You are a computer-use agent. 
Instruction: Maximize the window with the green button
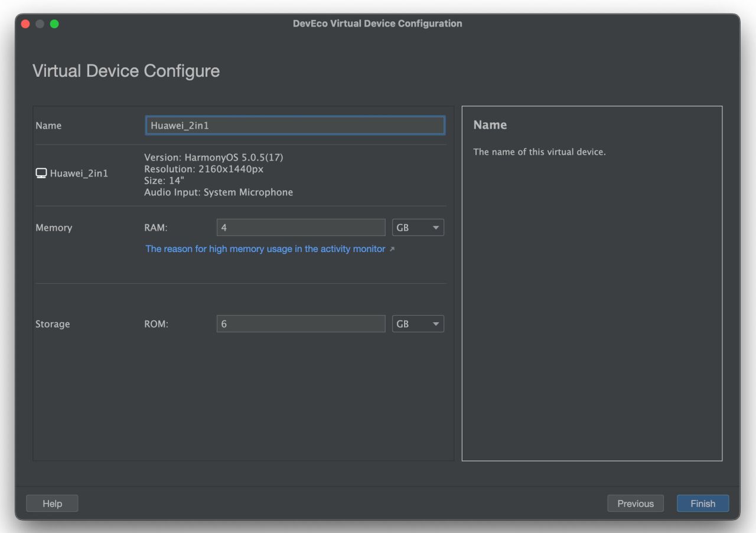(54, 24)
